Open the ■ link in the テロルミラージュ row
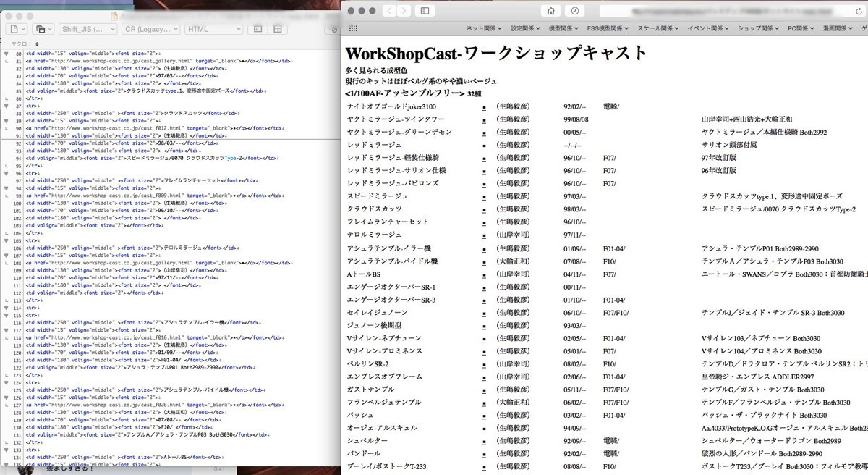This screenshot has width=868, height=475. coord(484,236)
